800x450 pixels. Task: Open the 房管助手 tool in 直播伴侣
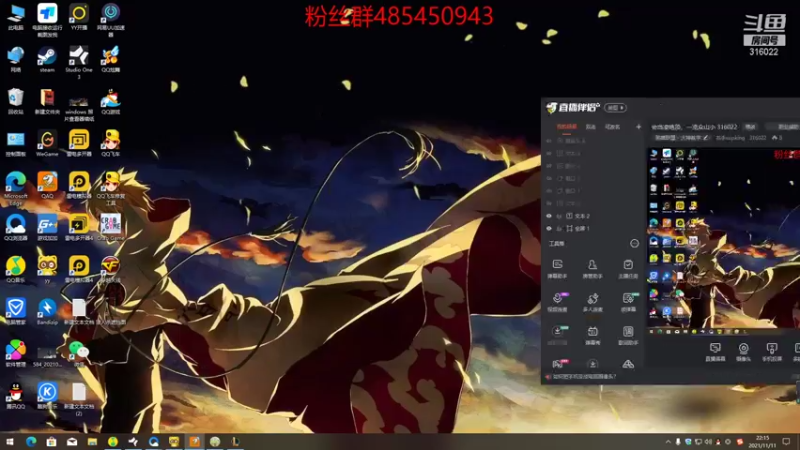coord(592,268)
